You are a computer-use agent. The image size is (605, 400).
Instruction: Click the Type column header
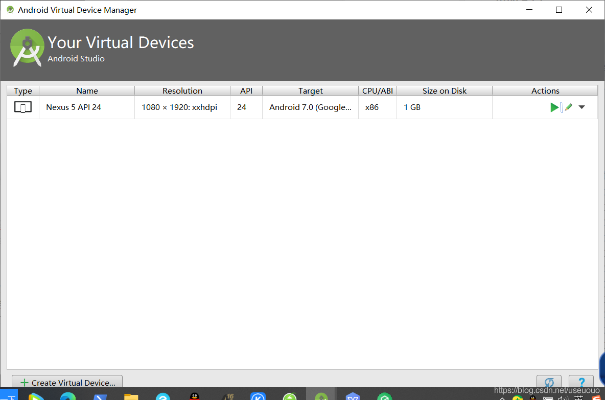23,91
